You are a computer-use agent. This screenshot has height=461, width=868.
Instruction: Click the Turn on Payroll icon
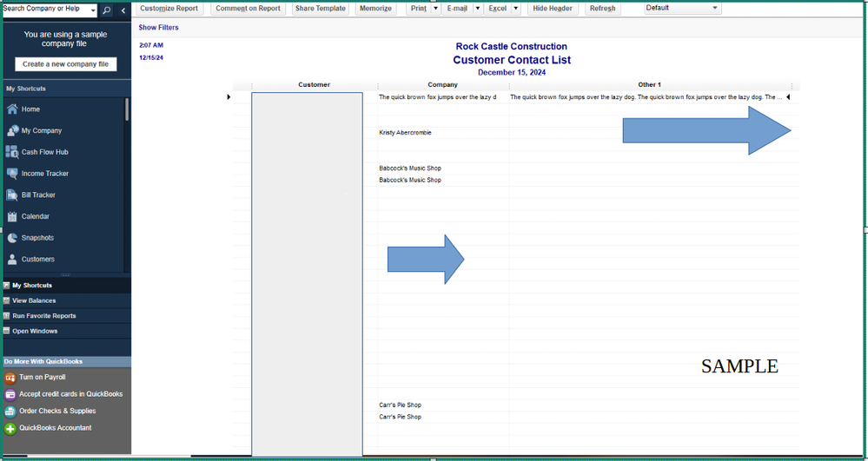coord(10,378)
